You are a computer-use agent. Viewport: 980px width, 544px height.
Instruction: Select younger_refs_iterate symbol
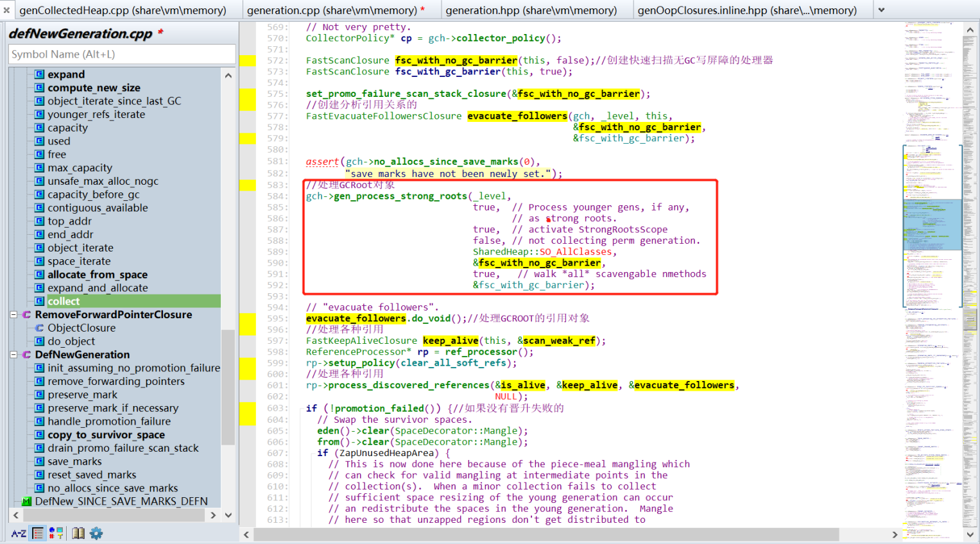[96, 114]
